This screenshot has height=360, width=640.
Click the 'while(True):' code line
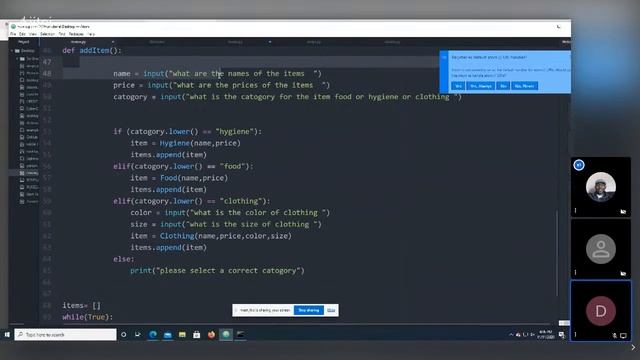coord(87,317)
